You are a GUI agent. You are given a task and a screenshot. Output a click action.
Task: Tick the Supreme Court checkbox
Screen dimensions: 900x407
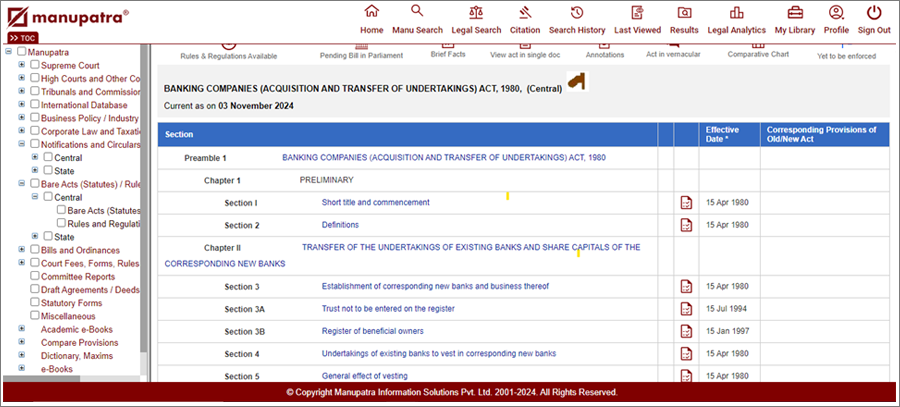pyautogui.click(x=35, y=65)
